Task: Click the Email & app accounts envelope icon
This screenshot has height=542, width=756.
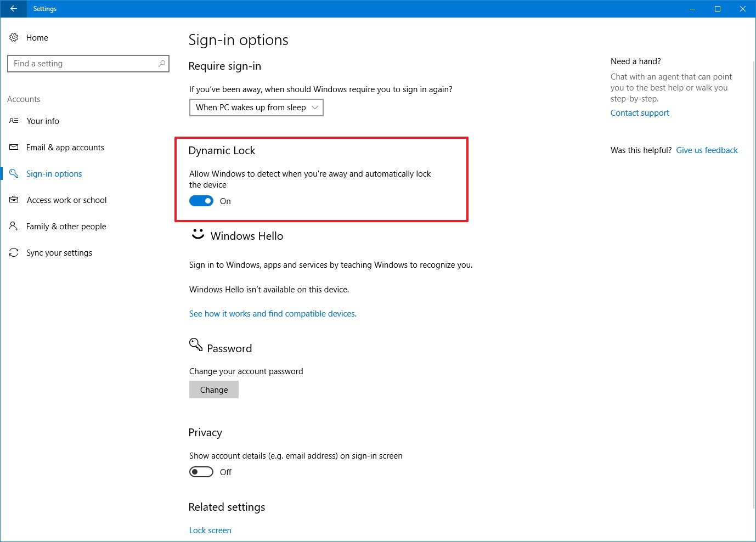Action: 14,147
